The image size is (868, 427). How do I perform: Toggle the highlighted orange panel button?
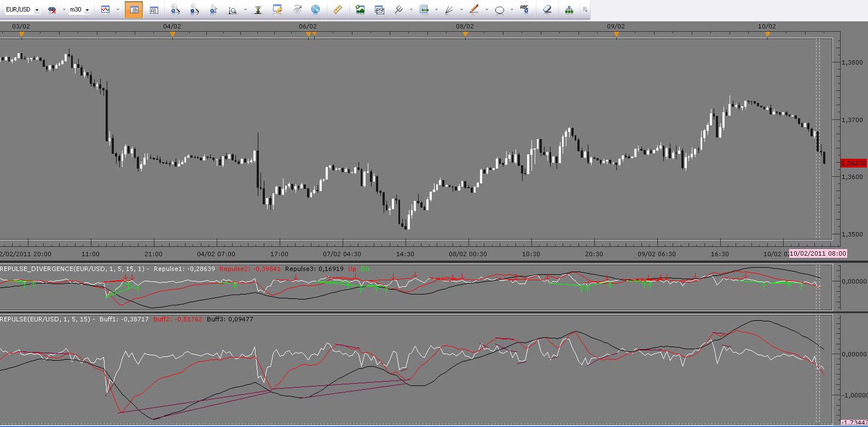(134, 10)
